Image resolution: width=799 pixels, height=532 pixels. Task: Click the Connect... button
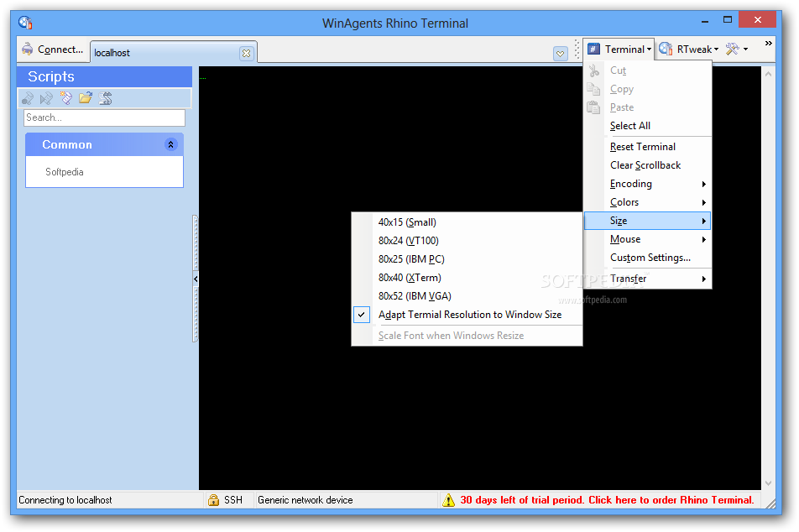(x=53, y=50)
